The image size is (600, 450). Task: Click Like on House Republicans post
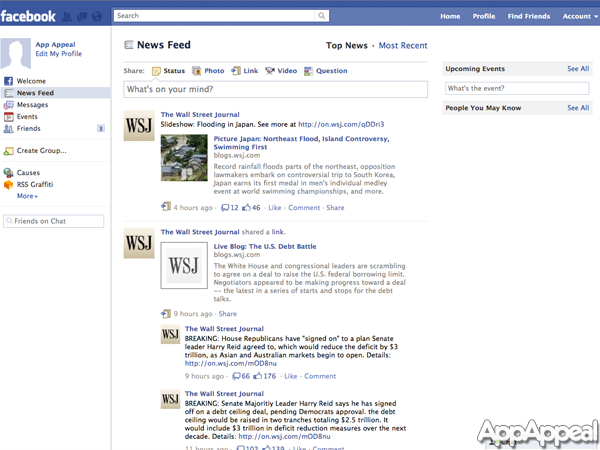tap(291, 376)
